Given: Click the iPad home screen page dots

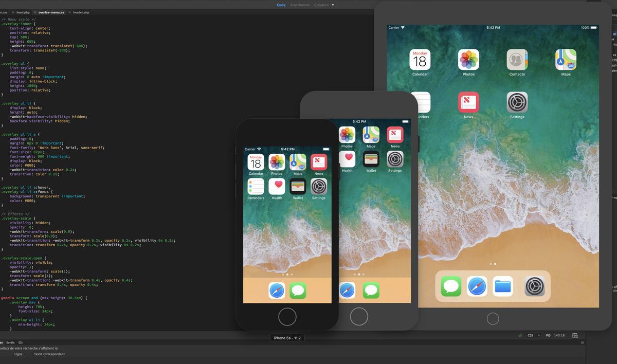Looking at the screenshot, I should 493,264.
